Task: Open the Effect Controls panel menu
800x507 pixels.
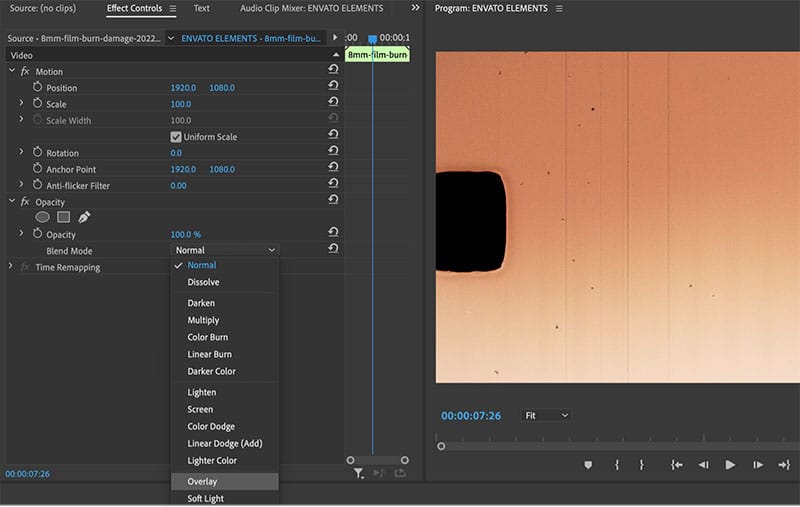Action: [x=173, y=9]
